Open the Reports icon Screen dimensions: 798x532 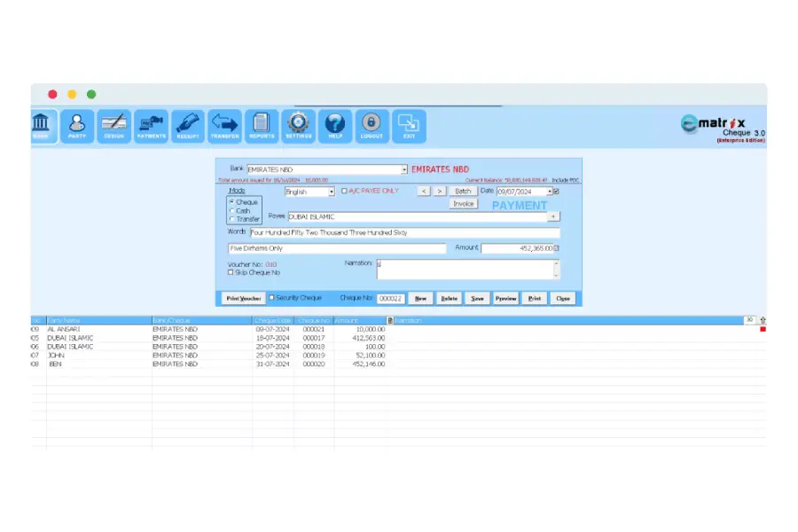coord(262,125)
